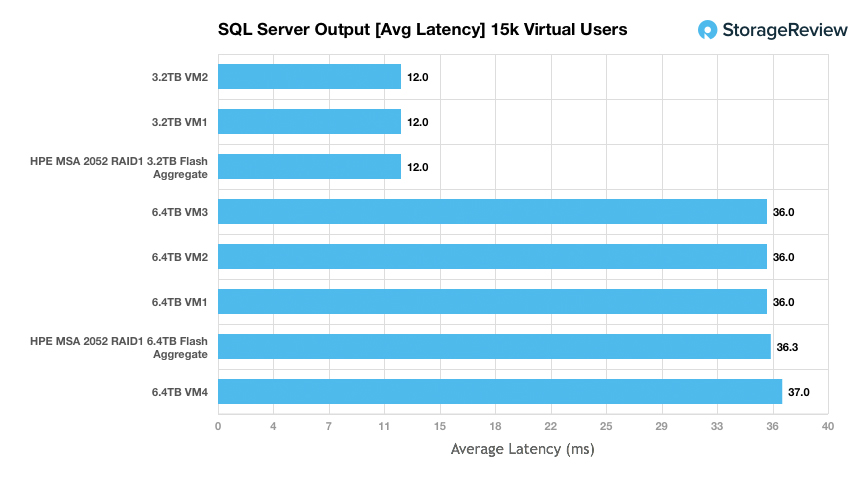Select the 3.2TB VM2 bar
850x477 pixels.
[x=310, y=76]
